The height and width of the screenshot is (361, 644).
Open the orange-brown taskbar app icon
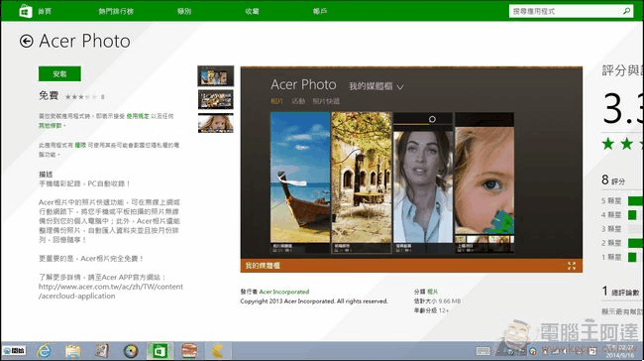pyautogui.click(x=189, y=351)
